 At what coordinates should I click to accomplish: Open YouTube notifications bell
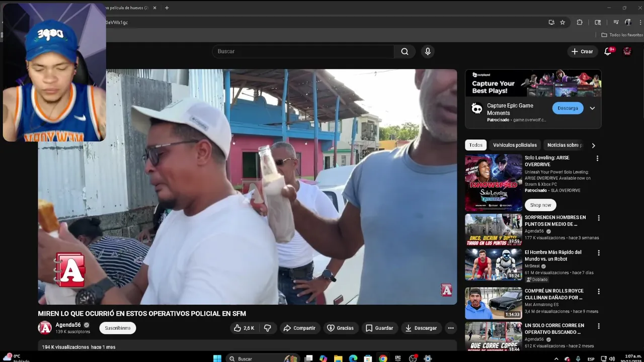[x=608, y=51]
